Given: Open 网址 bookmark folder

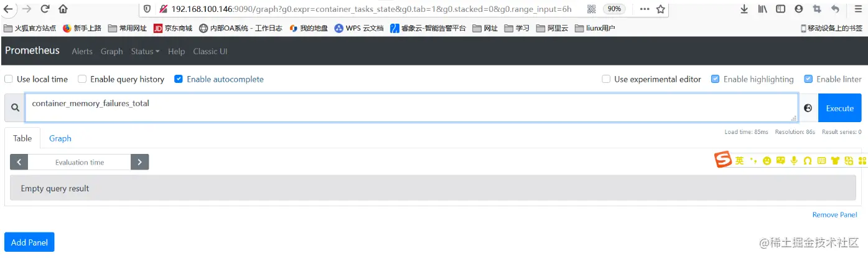Looking at the screenshot, I should 485,28.
